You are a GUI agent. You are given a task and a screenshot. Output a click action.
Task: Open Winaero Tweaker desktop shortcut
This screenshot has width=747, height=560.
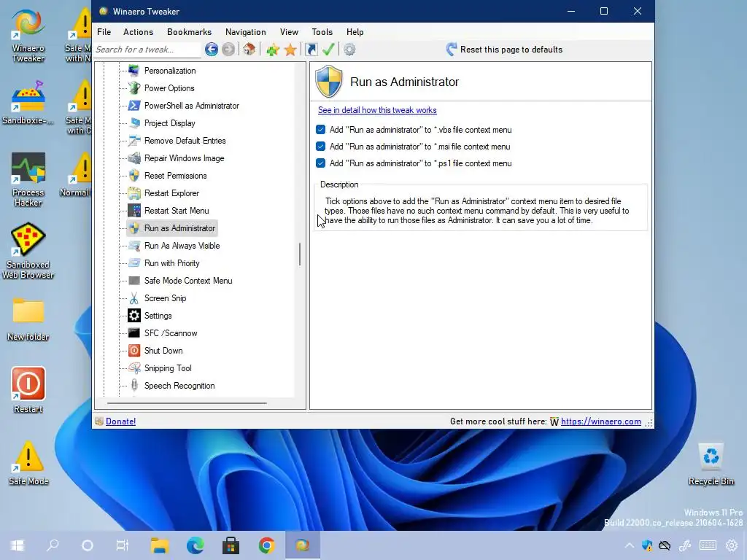pyautogui.click(x=28, y=35)
